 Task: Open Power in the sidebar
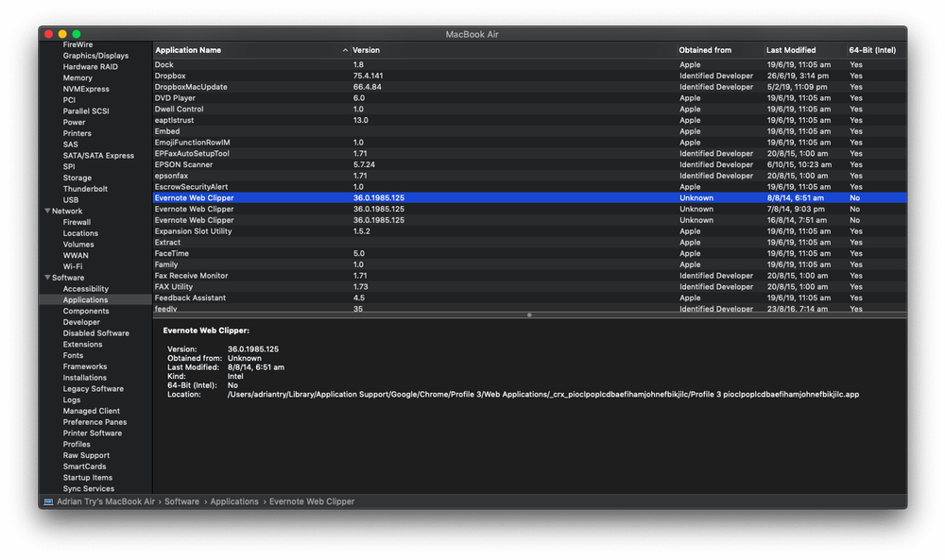coord(74,122)
